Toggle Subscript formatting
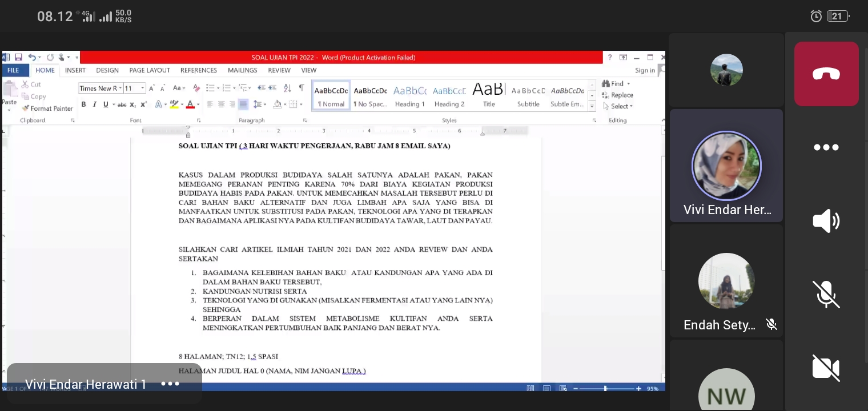 coord(132,104)
